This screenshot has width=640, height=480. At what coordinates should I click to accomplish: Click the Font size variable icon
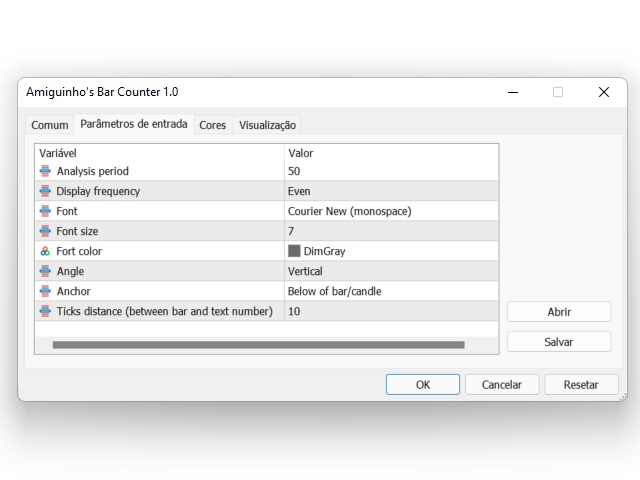point(45,231)
